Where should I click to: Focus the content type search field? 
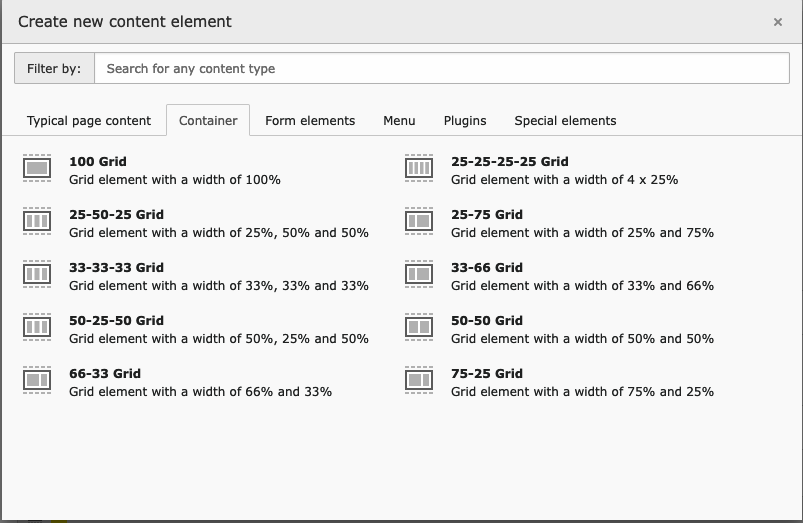click(441, 69)
